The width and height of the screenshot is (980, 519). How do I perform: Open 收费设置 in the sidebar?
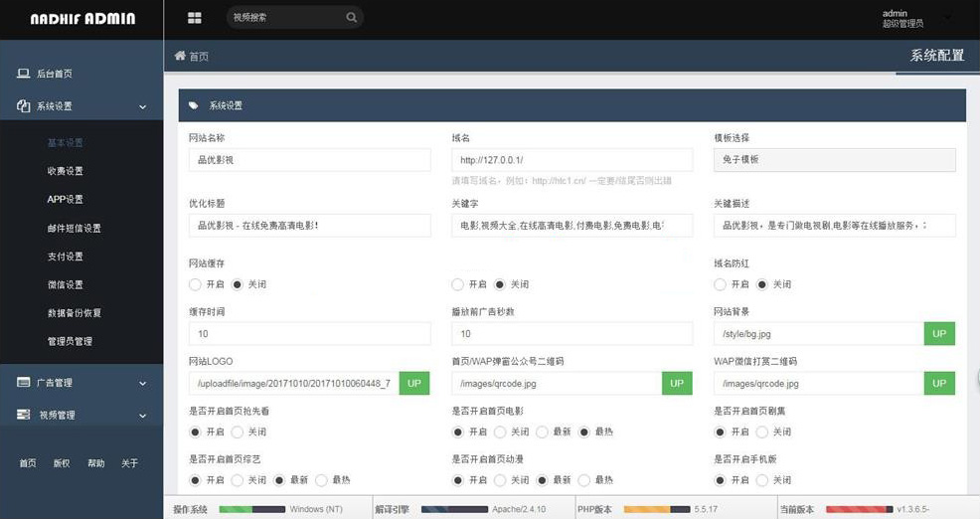pyautogui.click(x=66, y=171)
